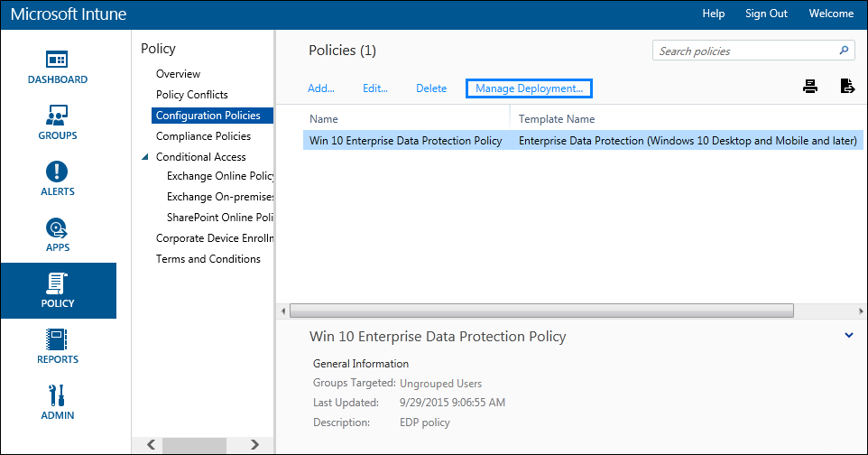The image size is (868, 455).
Task: Click the search magnifier icon
Action: click(844, 51)
